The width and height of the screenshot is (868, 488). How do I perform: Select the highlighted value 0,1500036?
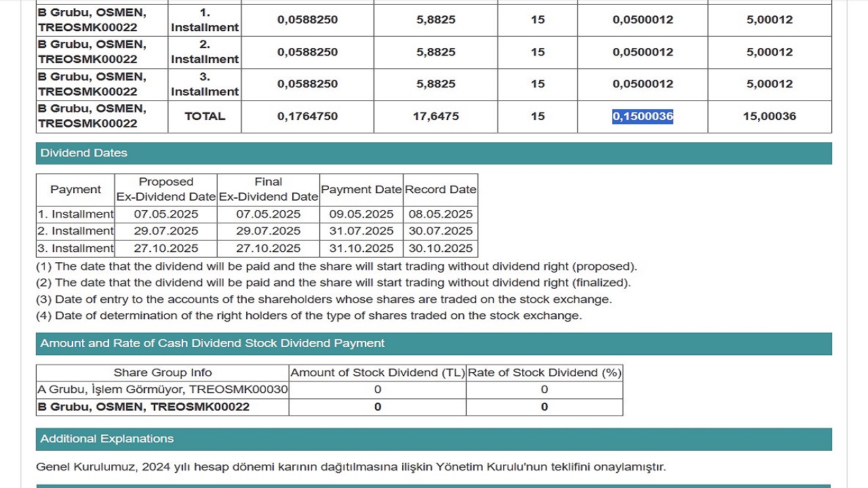(x=642, y=117)
